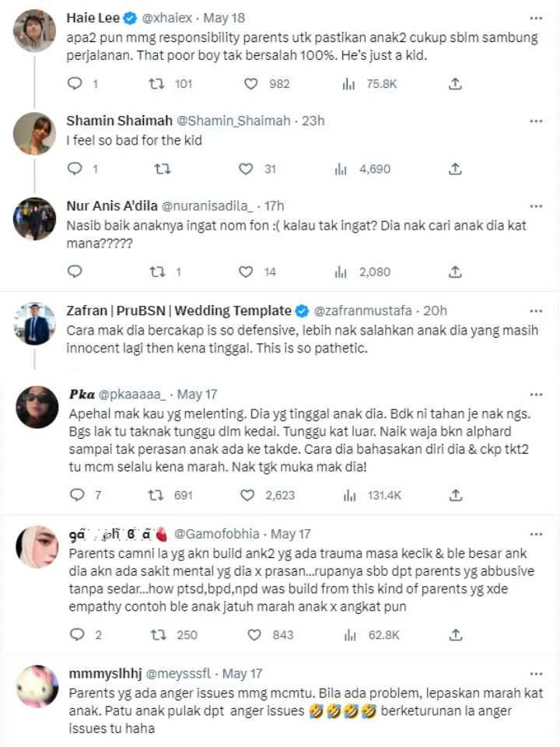Open Zafran | PruBSN profile name
The image size is (560, 747).
click(x=179, y=310)
